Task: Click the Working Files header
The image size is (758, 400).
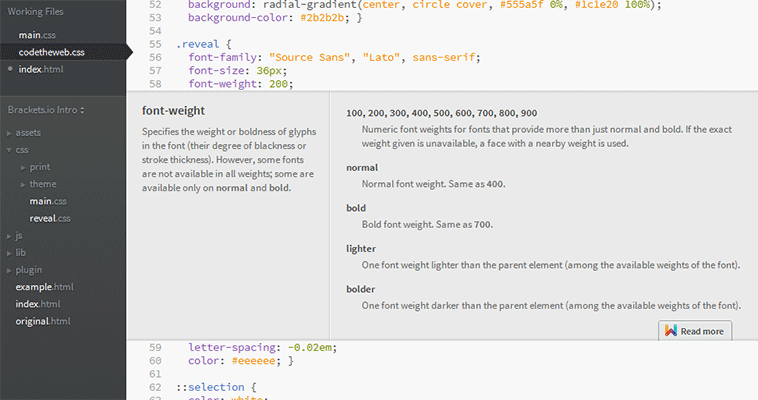Action: tap(35, 12)
